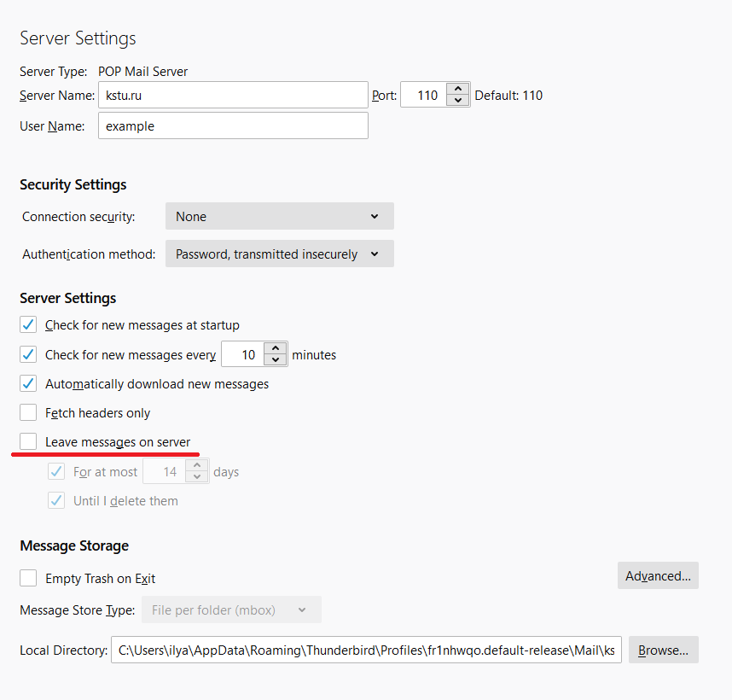
Task: Click the Advanced... button
Action: [x=658, y=576]
